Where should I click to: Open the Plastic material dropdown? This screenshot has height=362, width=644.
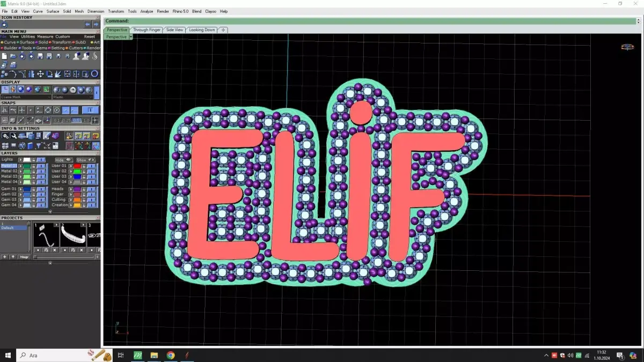[x=72, y=97]
